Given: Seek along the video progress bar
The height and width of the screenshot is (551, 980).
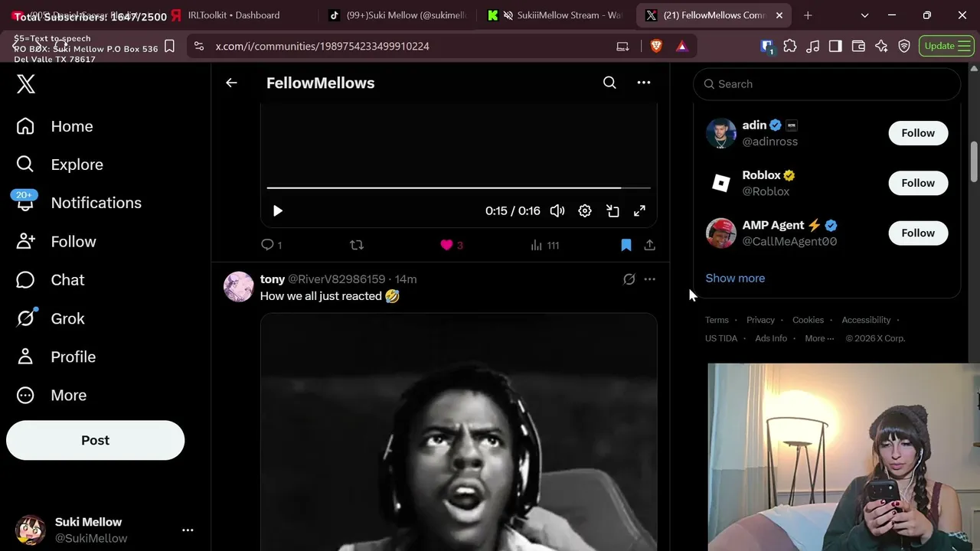Looking at the screenshot, I should pos(459,187).
